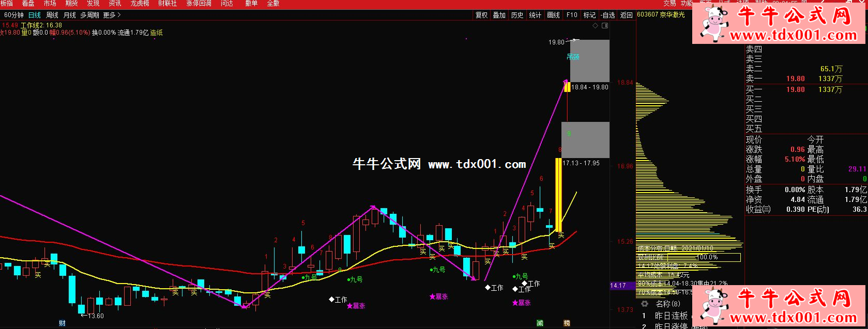Click the blue 财 marker icon
The image size is (868, 329).
[62, 323]
